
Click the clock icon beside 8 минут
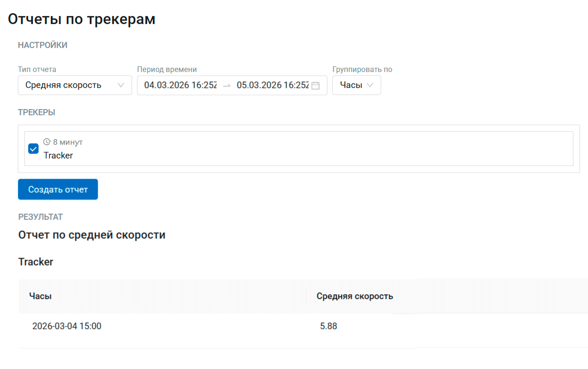coord(47,142)
